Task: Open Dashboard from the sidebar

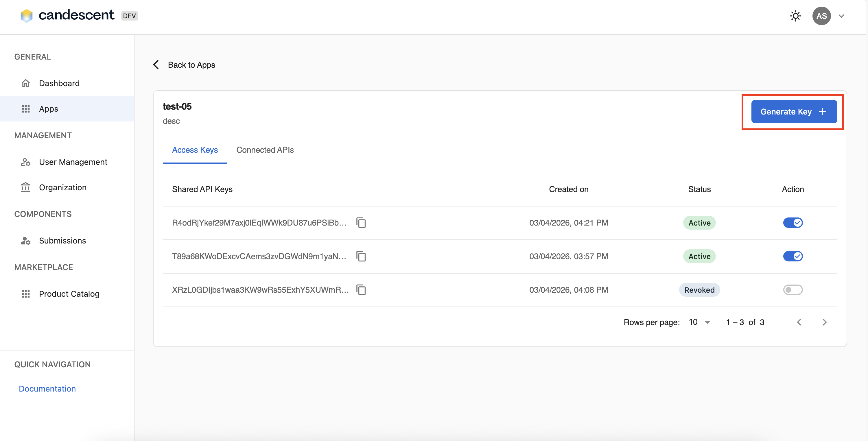Action: pos(59,83)
